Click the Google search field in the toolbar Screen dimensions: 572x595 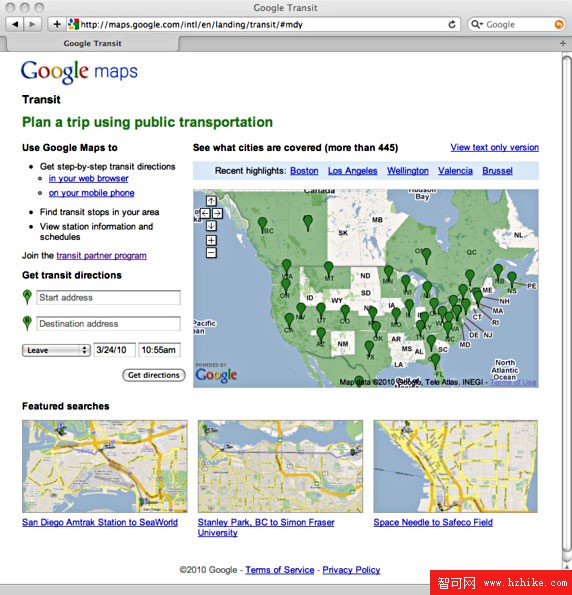point(516,25)
